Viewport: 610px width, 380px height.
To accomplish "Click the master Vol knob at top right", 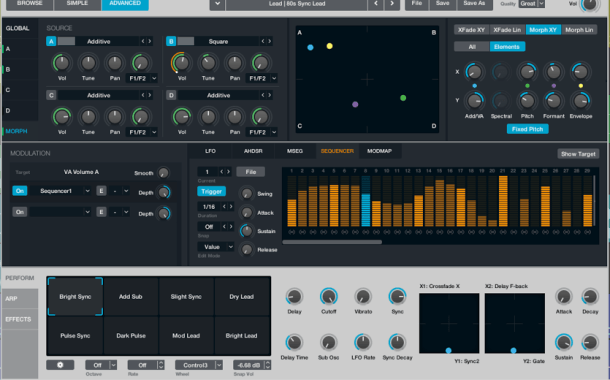I will tap(590, 4).
